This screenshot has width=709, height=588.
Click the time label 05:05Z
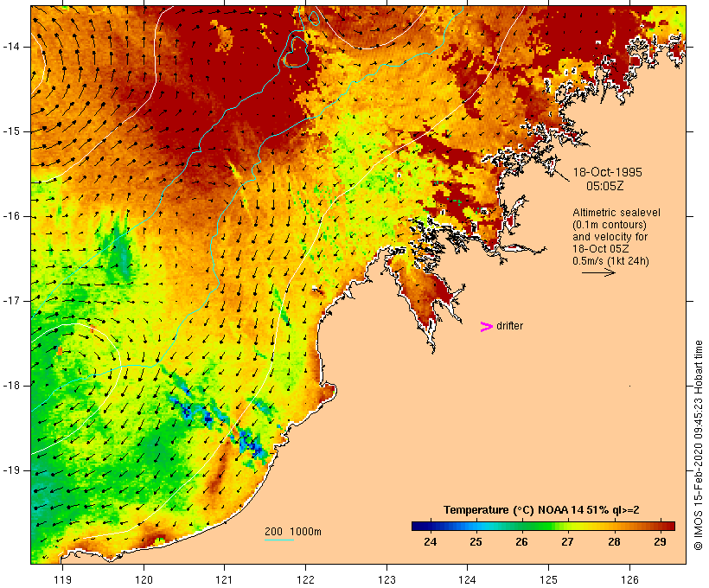[x=605, y=186]
